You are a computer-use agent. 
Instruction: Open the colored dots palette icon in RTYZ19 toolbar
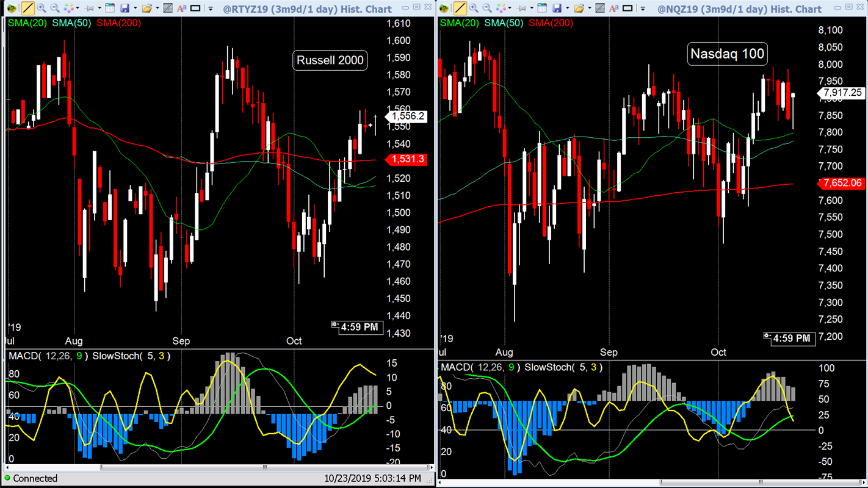(x=68, y=9)
